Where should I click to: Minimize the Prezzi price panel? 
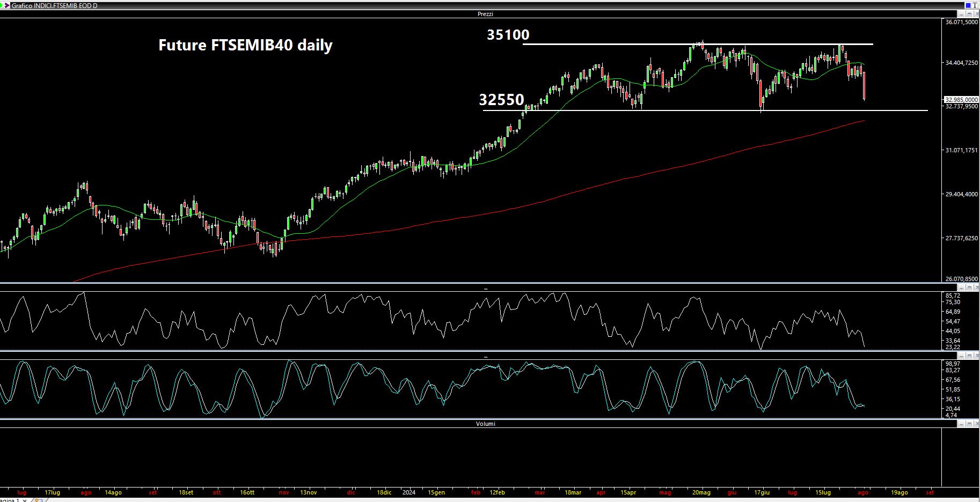[961, 14]
